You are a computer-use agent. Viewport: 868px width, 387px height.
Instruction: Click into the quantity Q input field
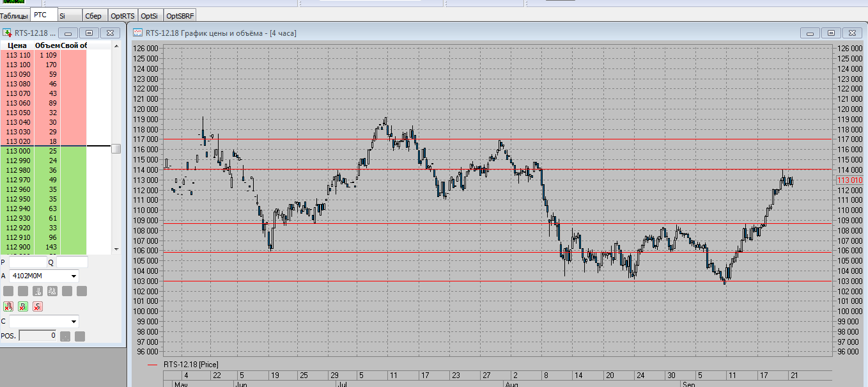coord(72,262)
